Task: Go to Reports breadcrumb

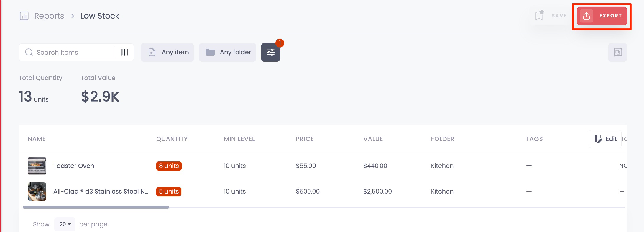Action: pos(49,16)
